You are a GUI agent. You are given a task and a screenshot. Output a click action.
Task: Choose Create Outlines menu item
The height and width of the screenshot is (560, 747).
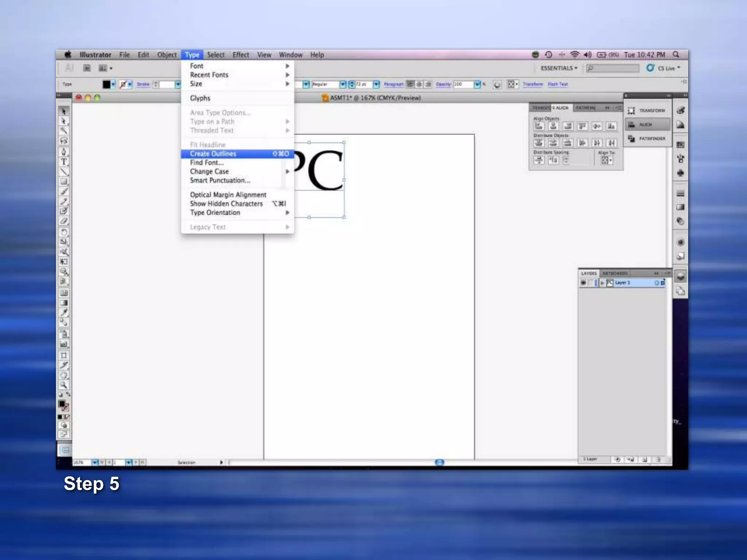click(x=213, y=154)
